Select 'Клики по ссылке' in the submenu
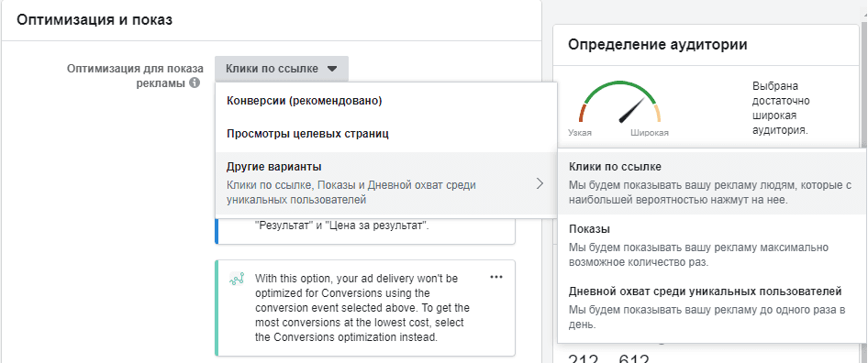The image size is (868, 363). (x=712, y=182)
